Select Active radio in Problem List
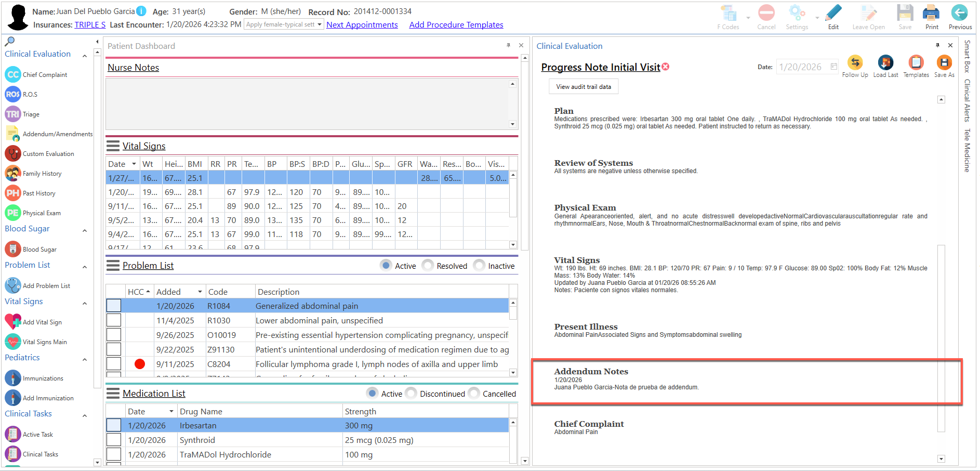 [x=386, y=265]
